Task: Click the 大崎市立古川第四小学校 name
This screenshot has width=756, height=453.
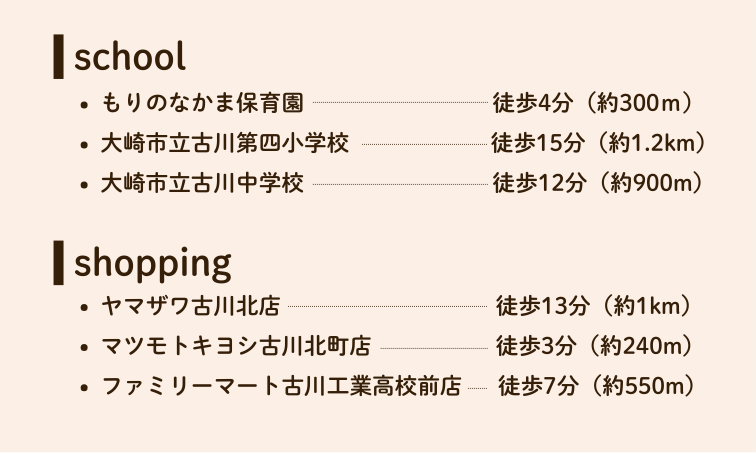Action: click(x=226, y=143)
